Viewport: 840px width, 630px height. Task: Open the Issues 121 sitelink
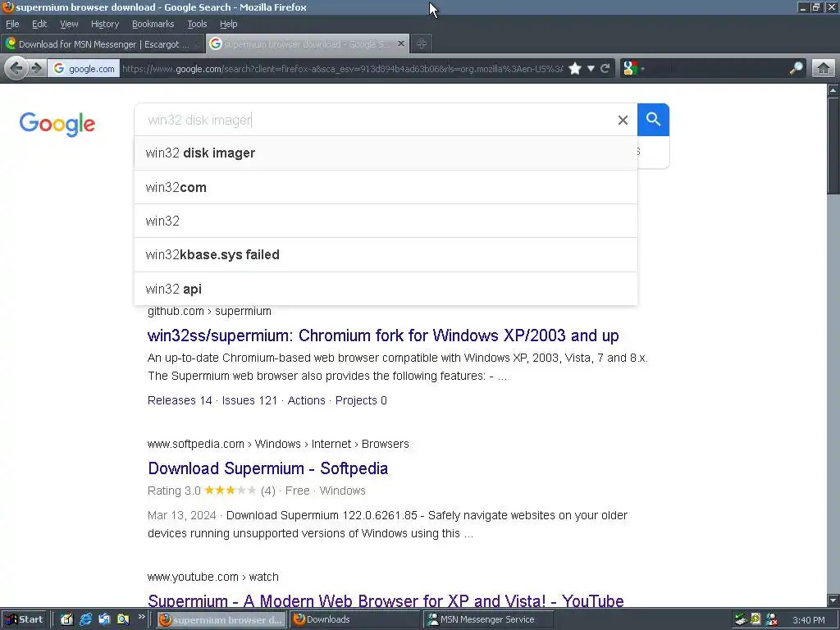coord(249,400)
